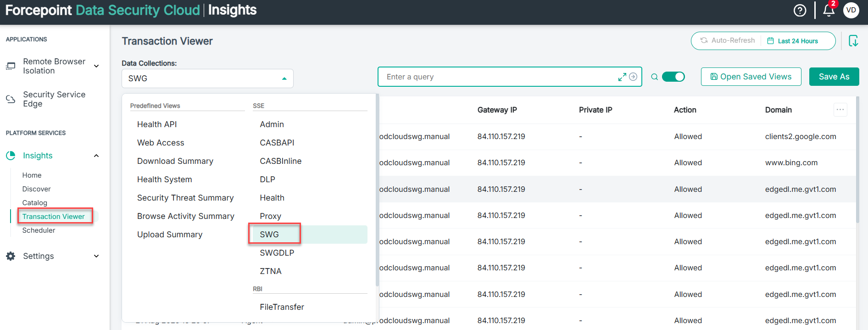Open column options three-dots icon
868x330 pixels.
pos(840,110)
